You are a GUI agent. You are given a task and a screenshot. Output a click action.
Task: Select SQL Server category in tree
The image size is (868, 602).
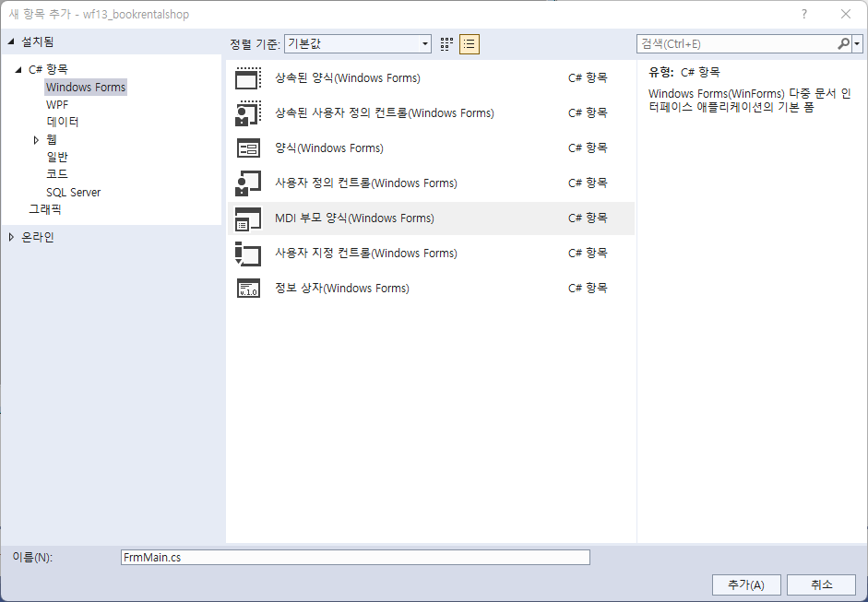(73, 193)
